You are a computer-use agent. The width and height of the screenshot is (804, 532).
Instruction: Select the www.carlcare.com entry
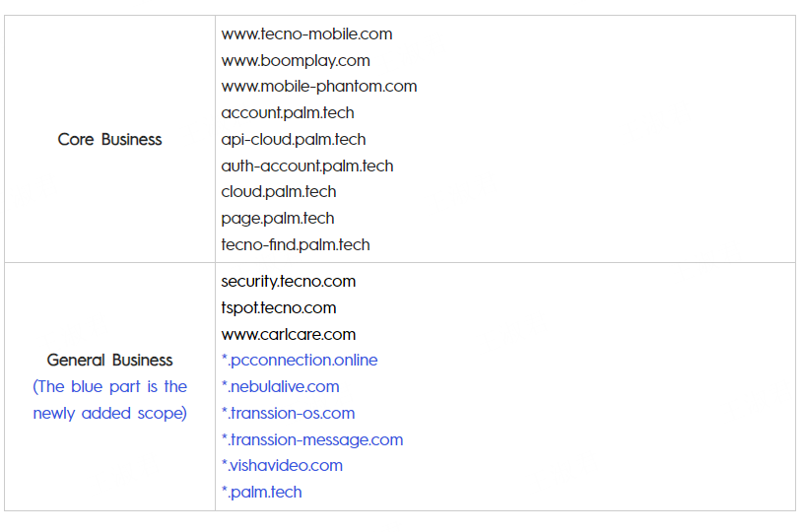tap(289, 334)
